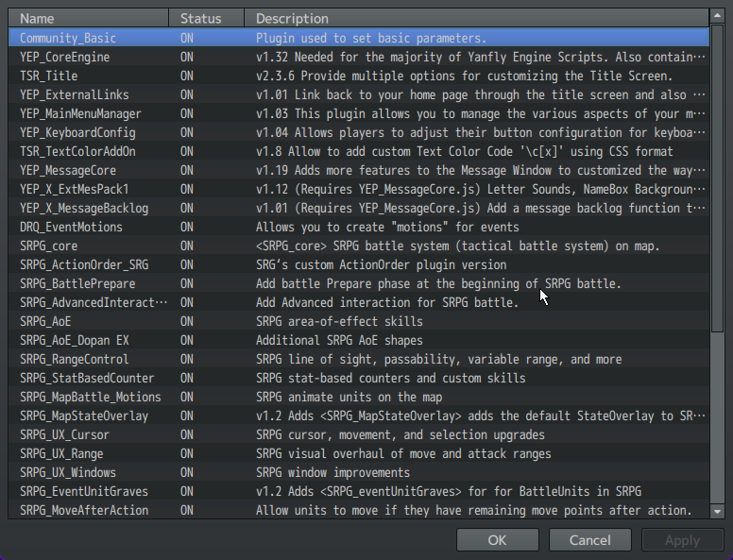
Task: Click description 'Allows you to create "motions" for events'
Action: [x=387, y=228]
